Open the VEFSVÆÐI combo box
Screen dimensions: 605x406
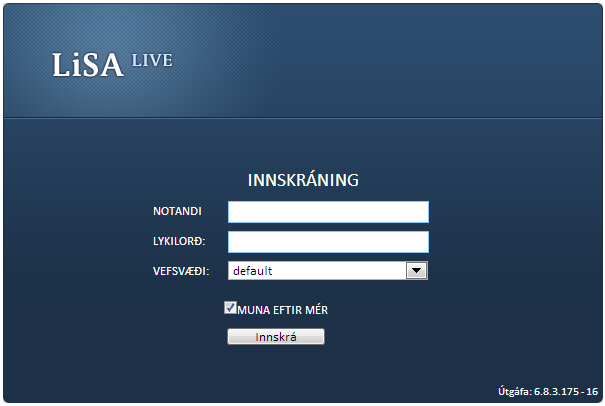(316, 270)
